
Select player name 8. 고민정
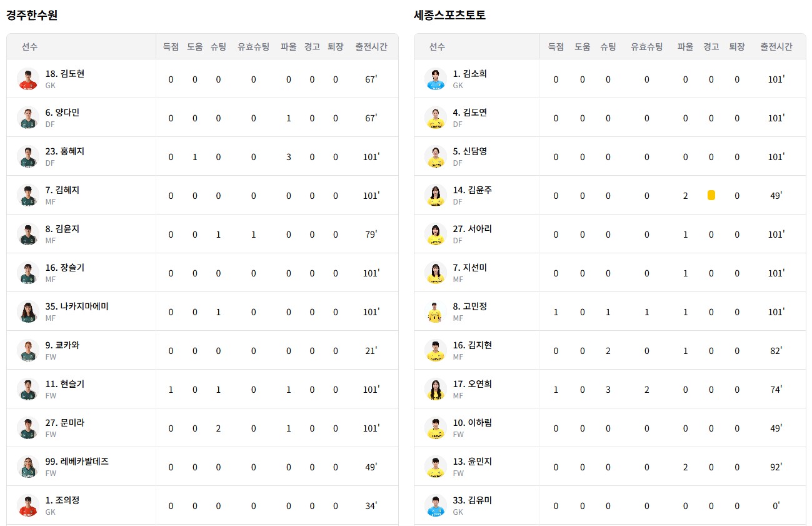(470, 306)
